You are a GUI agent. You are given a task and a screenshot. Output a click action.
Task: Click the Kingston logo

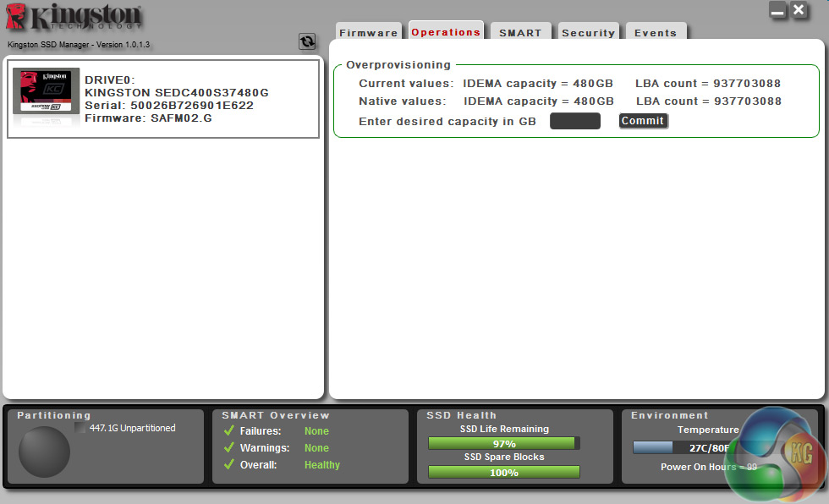click(x=74, y=17)
